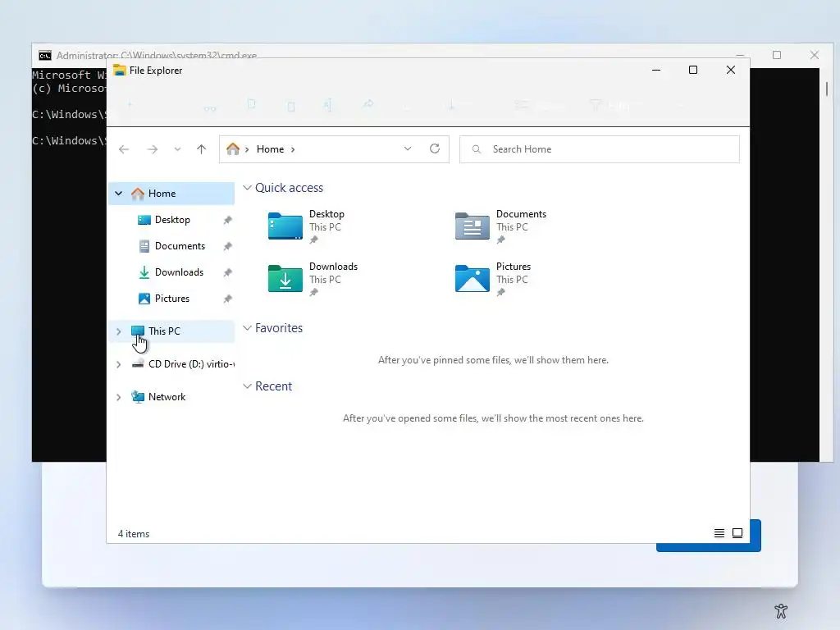Collapse the Favorites section
This screenshot has height=630, width=840.
tap(247, 328)
